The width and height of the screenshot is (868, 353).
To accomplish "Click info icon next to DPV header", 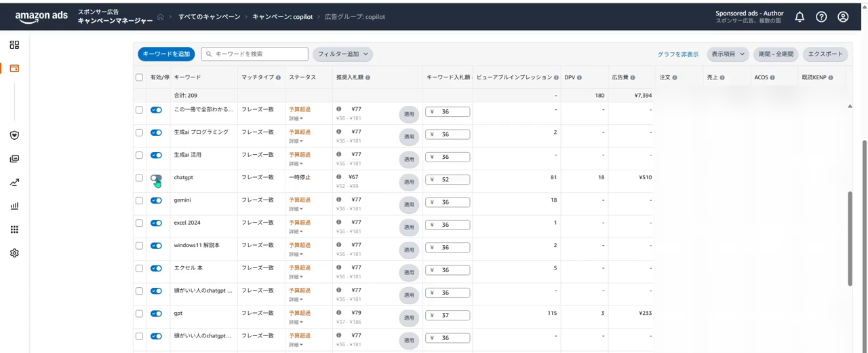I will click(x=579, y=78).
